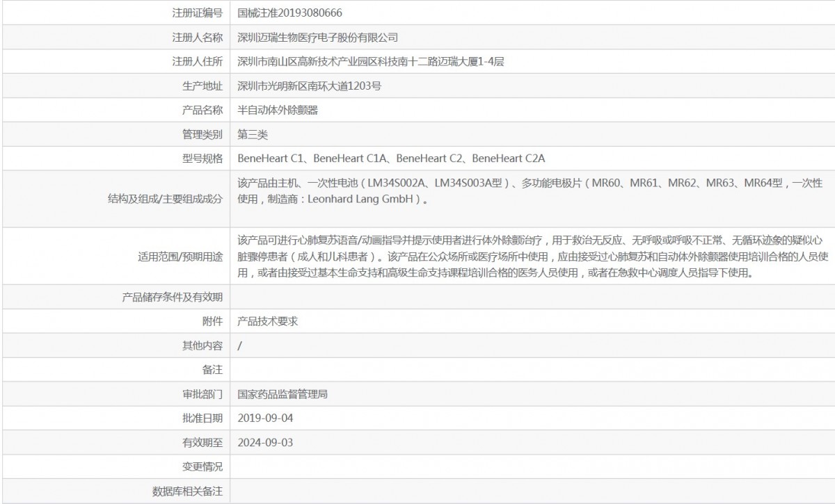
Task: Click the 产品名称 label
Action: tap(202, 110)
